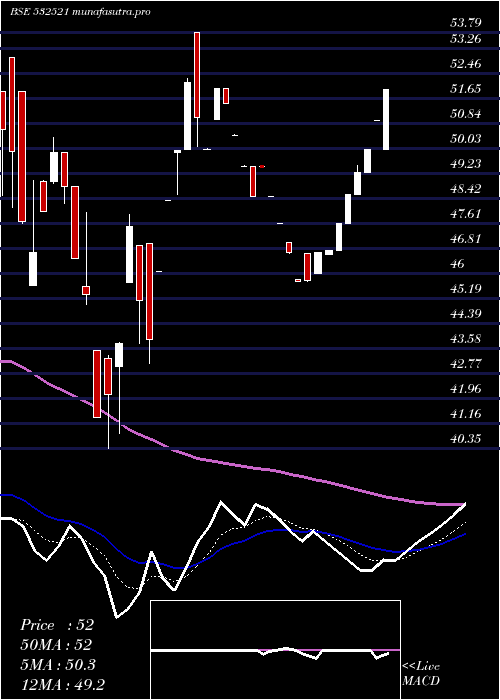Select the 51.65 price axis label

[466, 89]
